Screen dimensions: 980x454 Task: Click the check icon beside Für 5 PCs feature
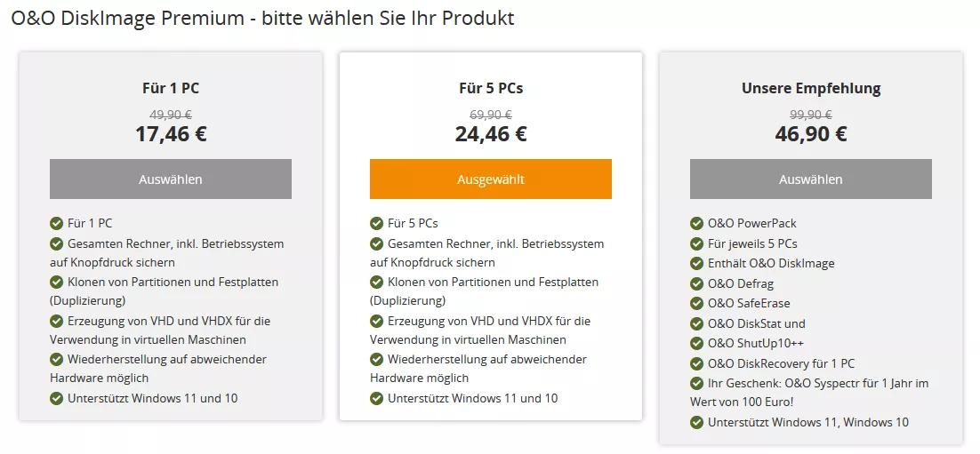pyautogui.click(x=377, y=223)
